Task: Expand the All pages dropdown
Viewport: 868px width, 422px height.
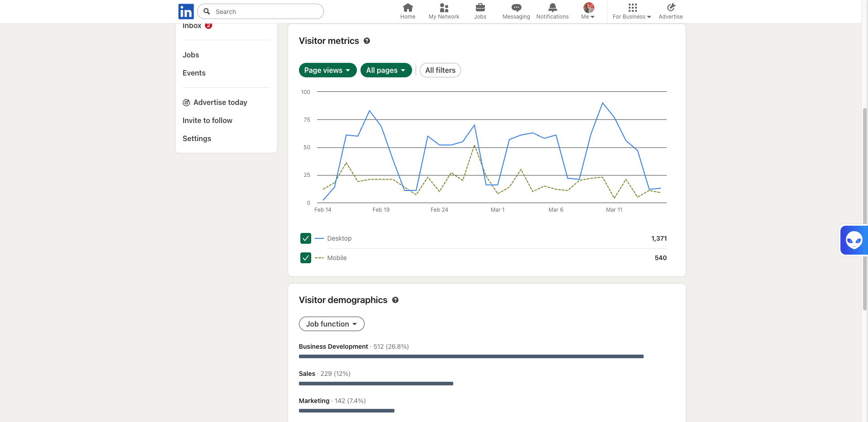Action: tap(386, 70)
